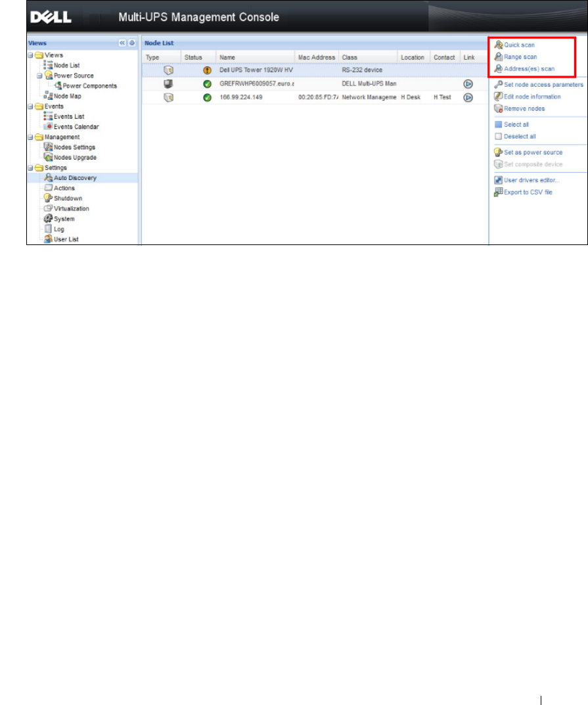The height and width of the screenshot is (705, 588).
Task: Sort by Type column header
Action: click(x=162, y=58)
